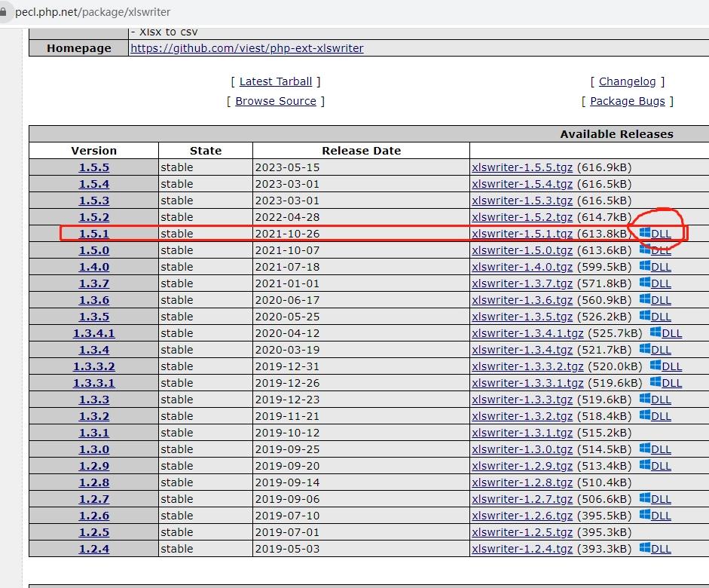Viewport: 709px width, 588px height.
Task: Click the lock icon in the address bar
Action: click(3, 12)
